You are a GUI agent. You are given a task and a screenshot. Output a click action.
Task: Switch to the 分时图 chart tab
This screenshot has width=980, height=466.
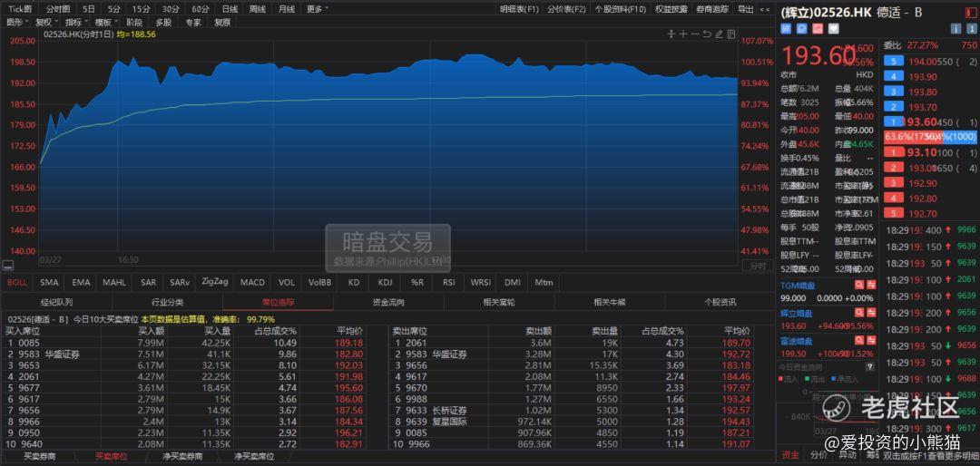(58, 9)
